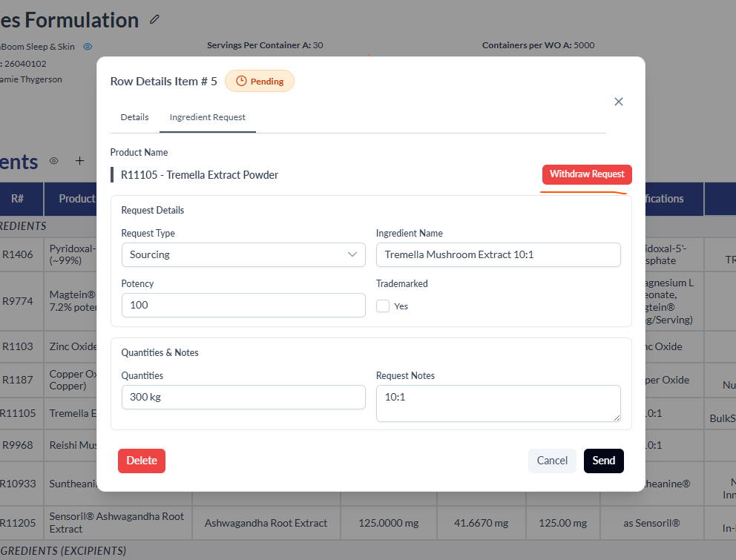This screenshot has width=736, height=560.
Task: Click Containers per WO A: 5000 text
Action: (x=539, y=45)
